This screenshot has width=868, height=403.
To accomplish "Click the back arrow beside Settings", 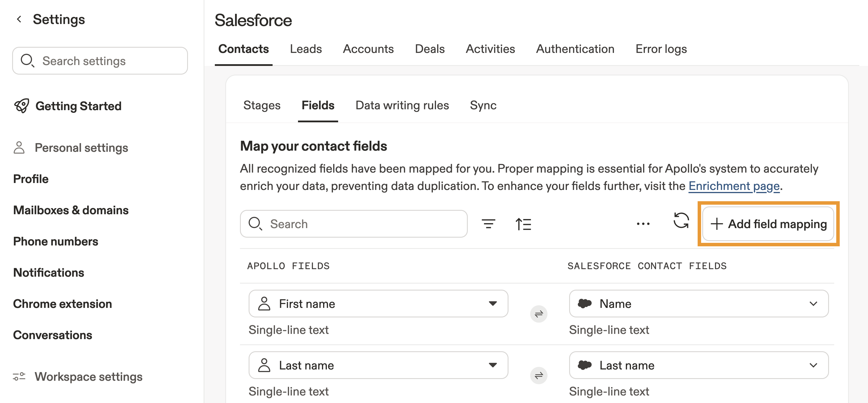I will (x=19, y=19).
